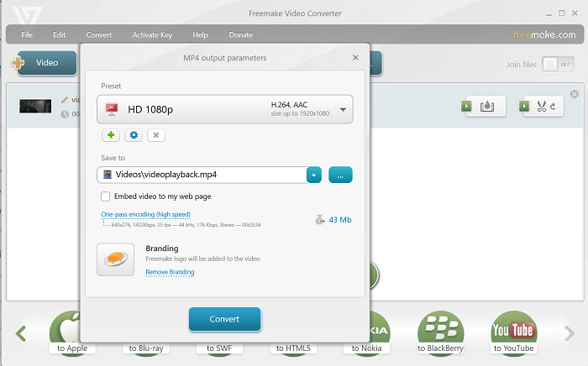Open the Edit menu

60,35
